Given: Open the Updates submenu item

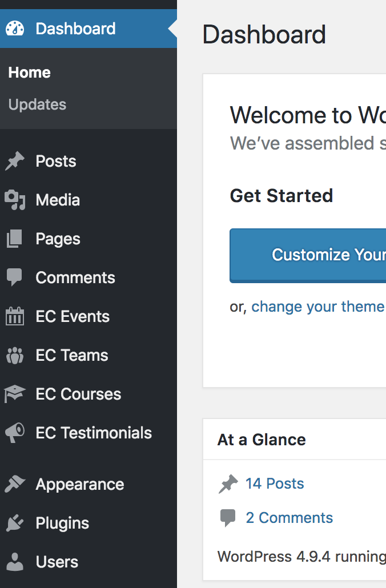Looking at the screenshot, I should (x=37, y=104).
